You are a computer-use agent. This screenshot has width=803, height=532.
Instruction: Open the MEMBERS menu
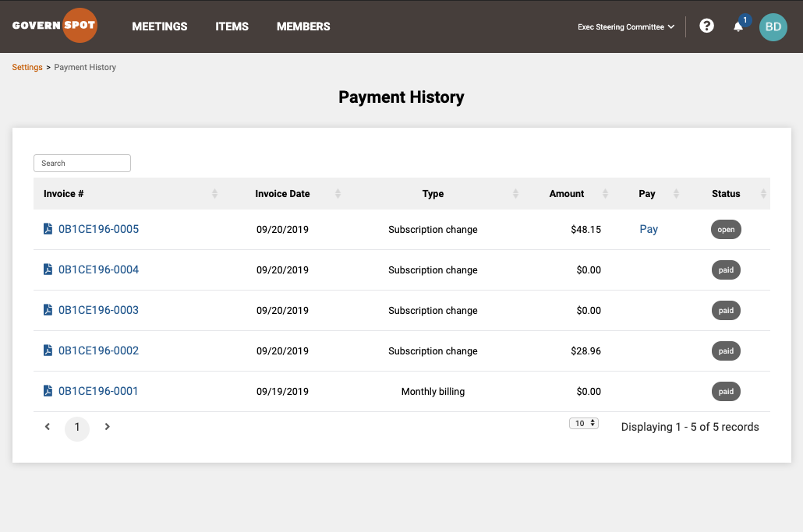click(303, 26)
